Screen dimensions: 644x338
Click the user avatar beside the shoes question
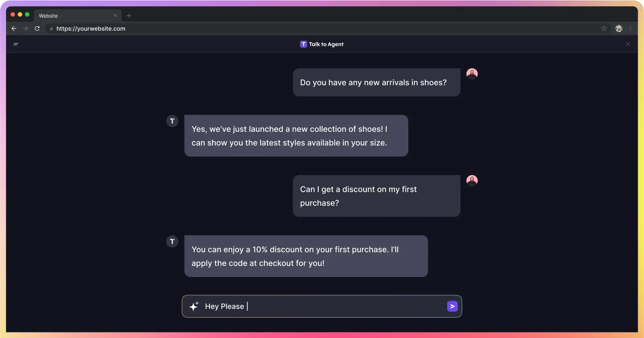pos(472,74)
